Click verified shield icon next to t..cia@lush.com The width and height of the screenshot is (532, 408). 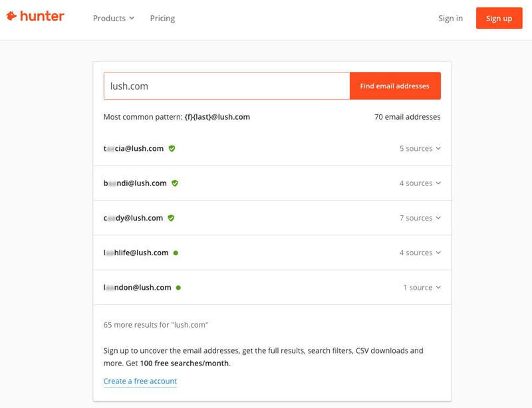[x=172, y=149]
